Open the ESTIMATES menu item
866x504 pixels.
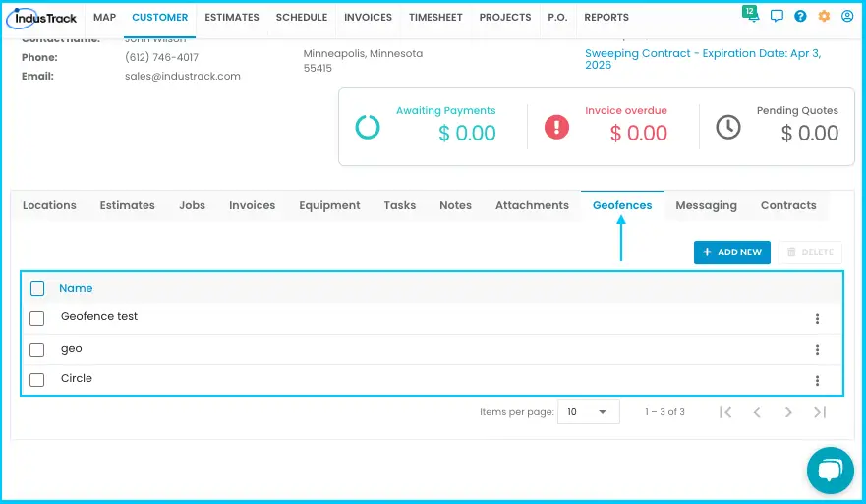click(x=232, y=17)
